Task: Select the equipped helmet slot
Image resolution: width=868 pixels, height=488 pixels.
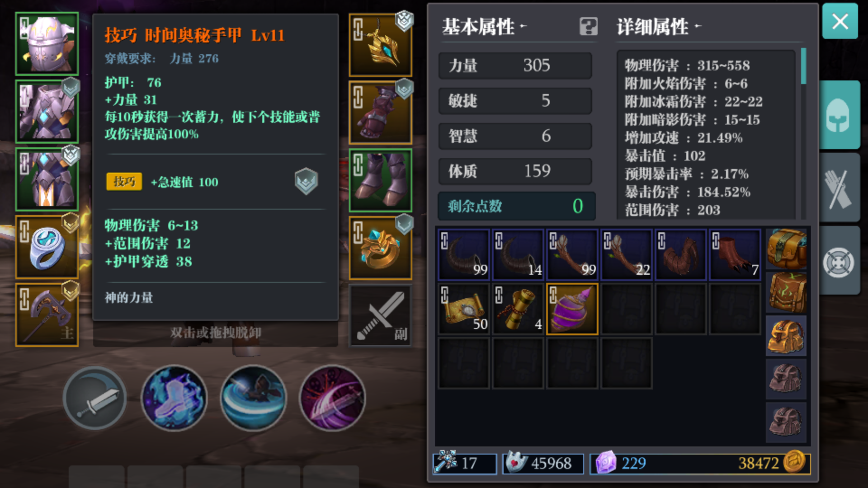Action: (47, 44)
